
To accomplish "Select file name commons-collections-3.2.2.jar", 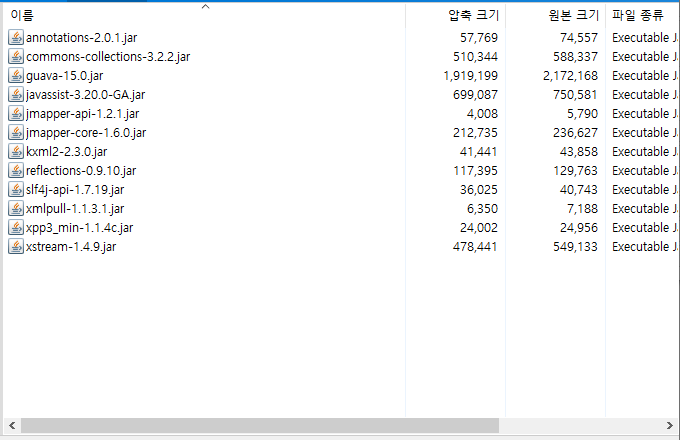I will click(108, 57).
